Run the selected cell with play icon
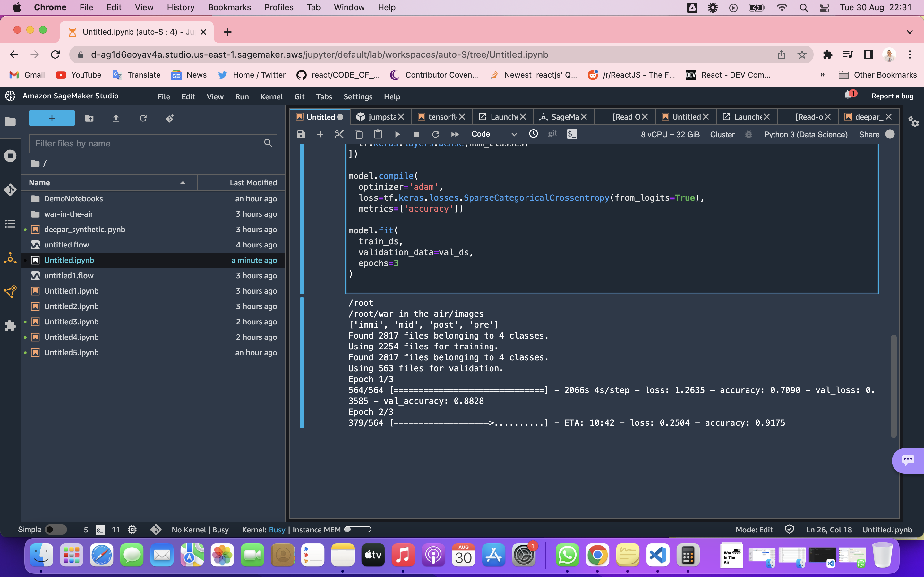This screenshot has width=924, height=577. (x=397, y=134)
